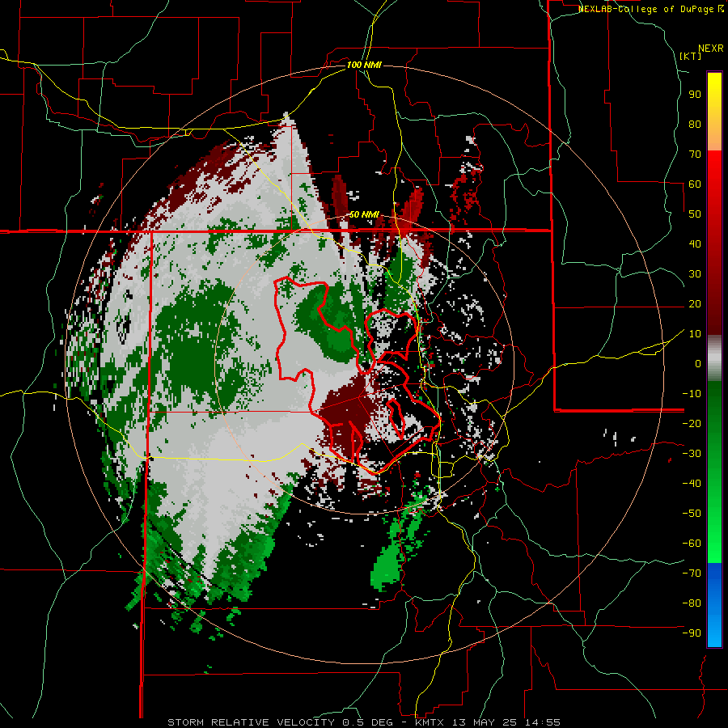Select the "NEXR" label above the color scale
The height and width of the screenshot is (728, 728).
[711, 49]
